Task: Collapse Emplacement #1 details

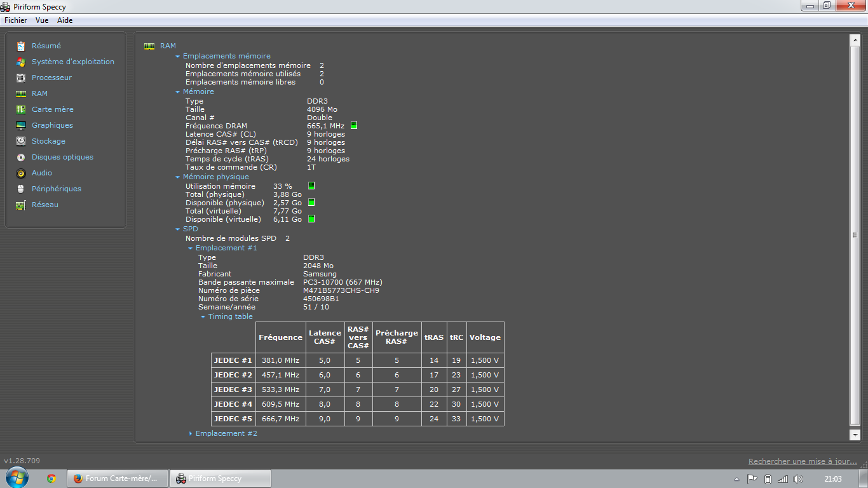Action: click(x=191, y=248)
